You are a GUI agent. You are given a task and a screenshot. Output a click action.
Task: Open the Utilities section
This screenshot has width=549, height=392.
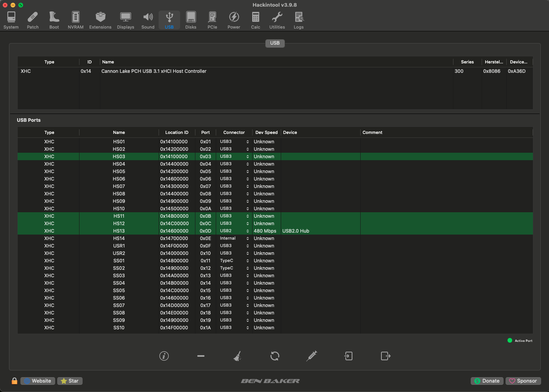coord(277,20)
